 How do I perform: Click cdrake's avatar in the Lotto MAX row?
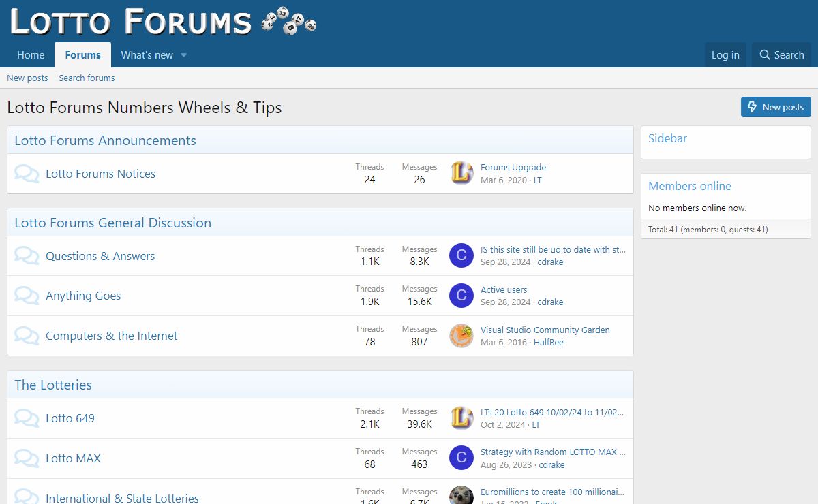(x=461, y=458)
